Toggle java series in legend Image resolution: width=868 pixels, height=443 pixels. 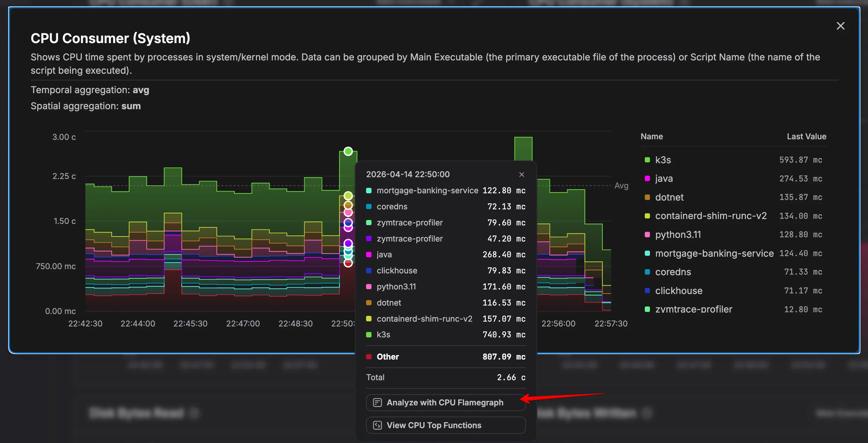pyautogui.click(x=733, y=178)
